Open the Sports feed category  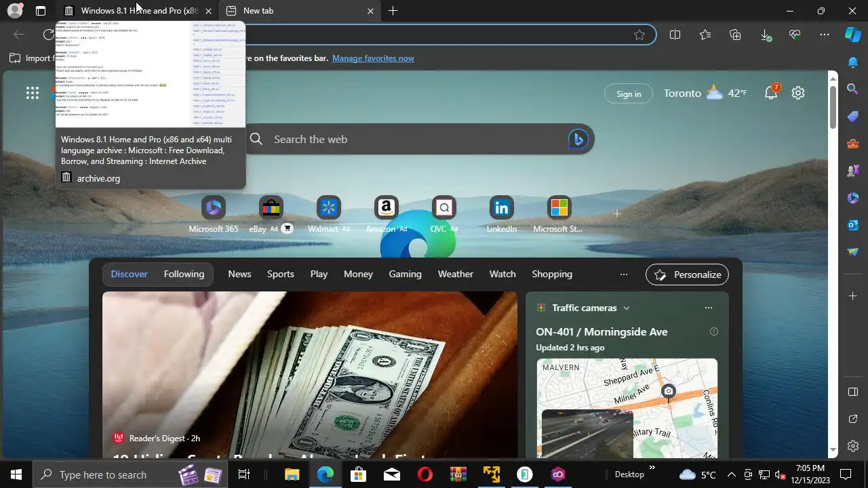281,274
